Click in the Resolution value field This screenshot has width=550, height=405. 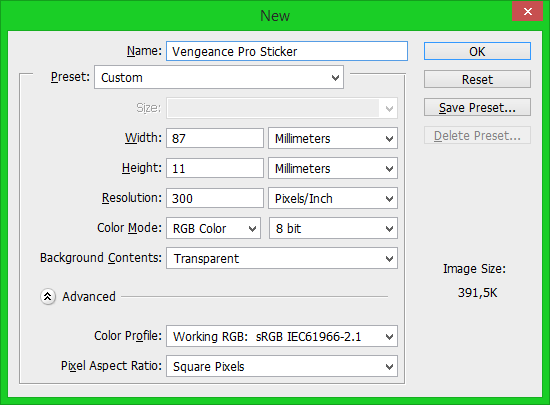click(215, 198)
